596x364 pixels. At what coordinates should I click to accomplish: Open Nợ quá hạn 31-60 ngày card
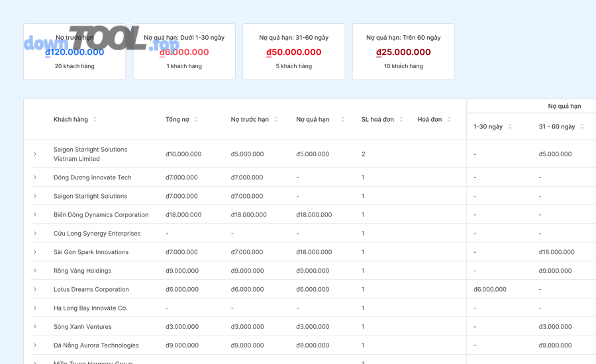[x=294, y=52]
